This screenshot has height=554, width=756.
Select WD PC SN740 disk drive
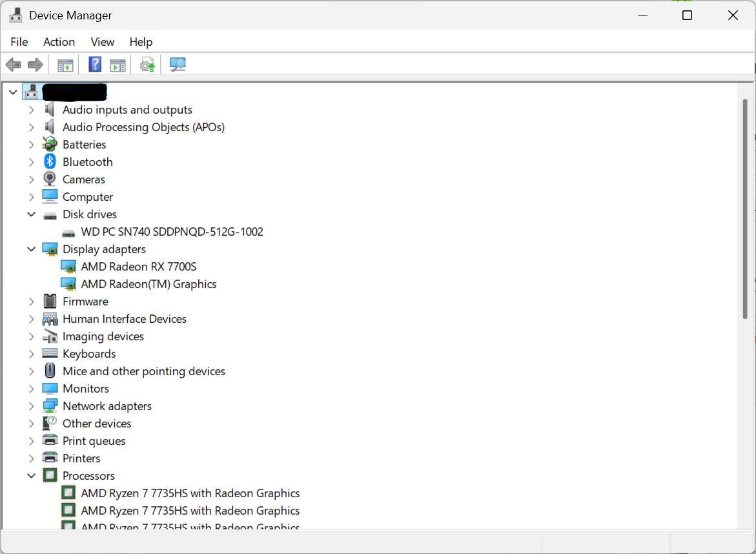pyautogui.click(x=172, y=232)
